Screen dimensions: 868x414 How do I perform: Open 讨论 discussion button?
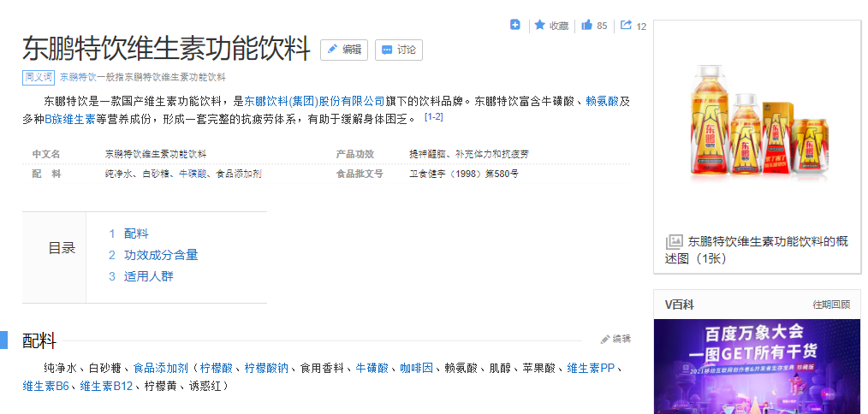click(399, 50)
